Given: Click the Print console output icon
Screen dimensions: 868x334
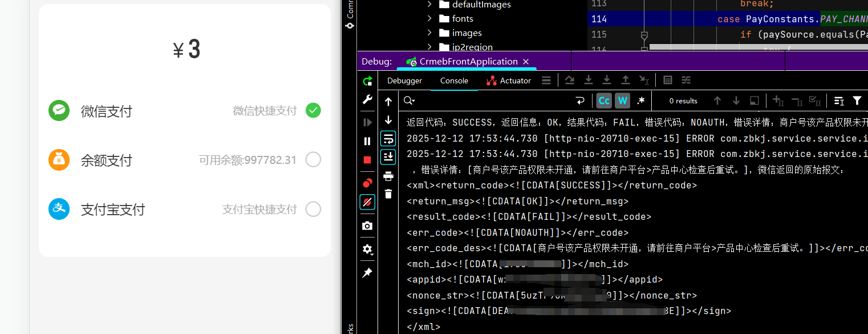Looking at the screenshot, I should 388,176.
